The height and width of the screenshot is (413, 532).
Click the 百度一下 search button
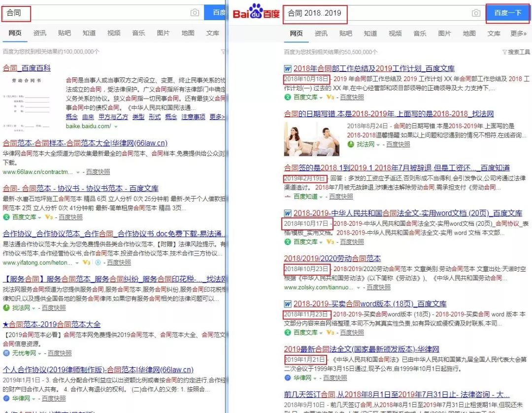(507, 13)
